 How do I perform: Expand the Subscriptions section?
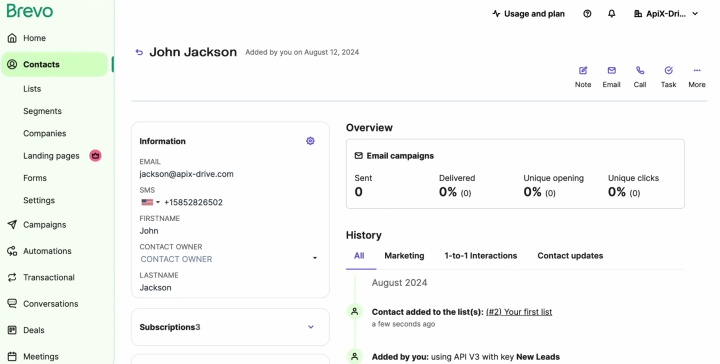coord(230,327)
